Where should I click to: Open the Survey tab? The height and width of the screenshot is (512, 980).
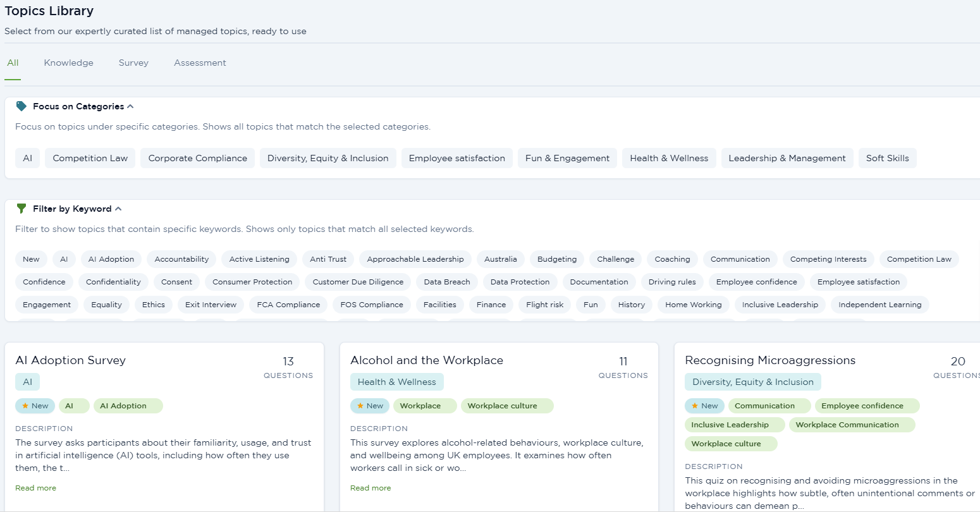coord(133,63)
